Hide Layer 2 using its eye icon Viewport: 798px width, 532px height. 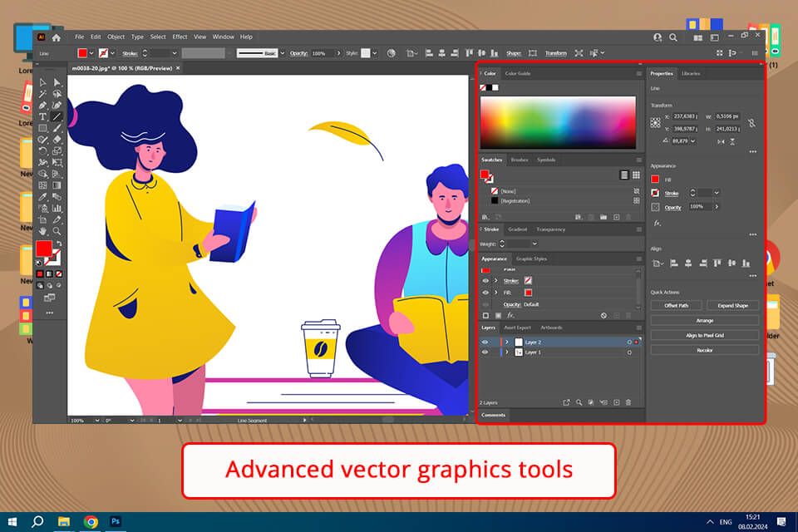(x=485, y=342)
